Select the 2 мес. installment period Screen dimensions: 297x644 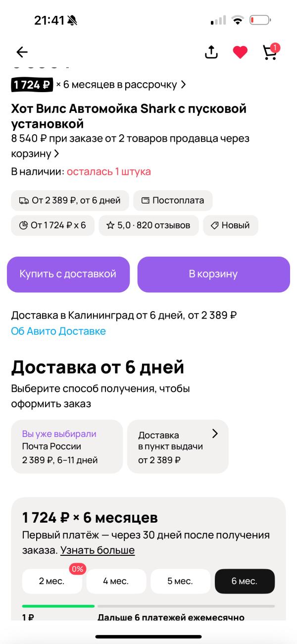coord(52,581)
